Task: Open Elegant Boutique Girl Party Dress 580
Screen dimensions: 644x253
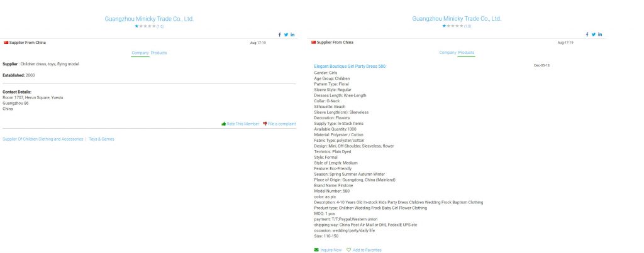Action: click(x=350, y=66)
